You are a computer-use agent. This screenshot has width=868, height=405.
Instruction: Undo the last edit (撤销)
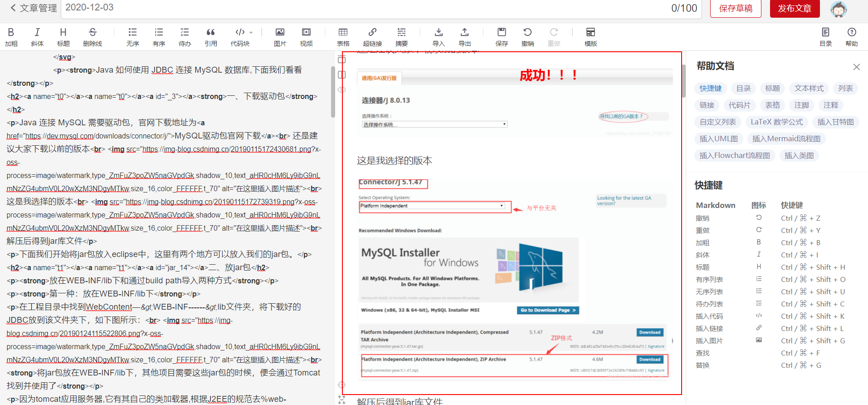click(x=527, y=37)
